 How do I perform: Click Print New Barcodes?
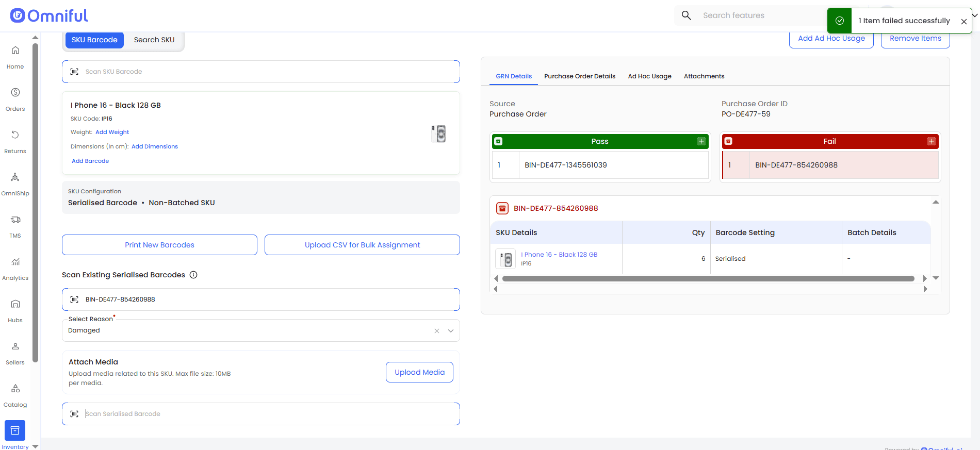159,245
